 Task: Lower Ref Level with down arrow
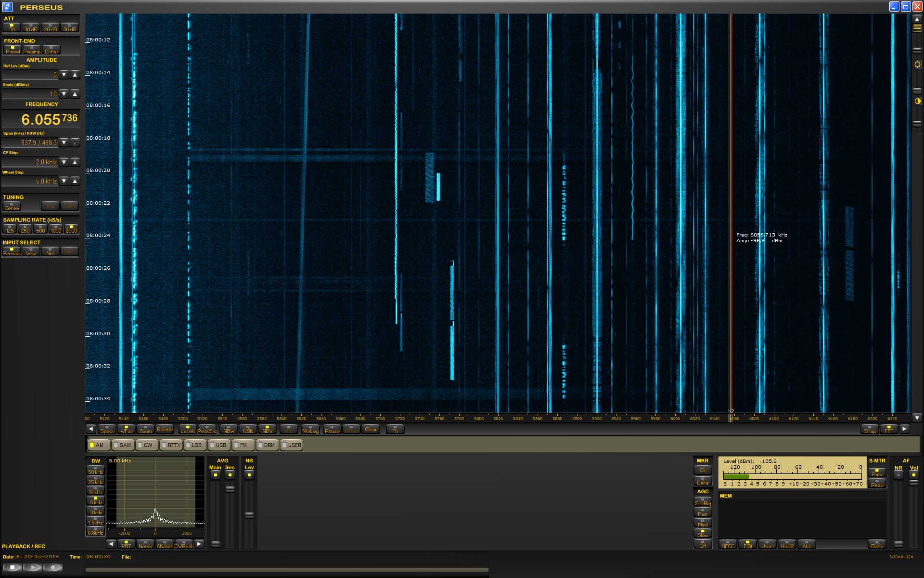click(64, 75)
